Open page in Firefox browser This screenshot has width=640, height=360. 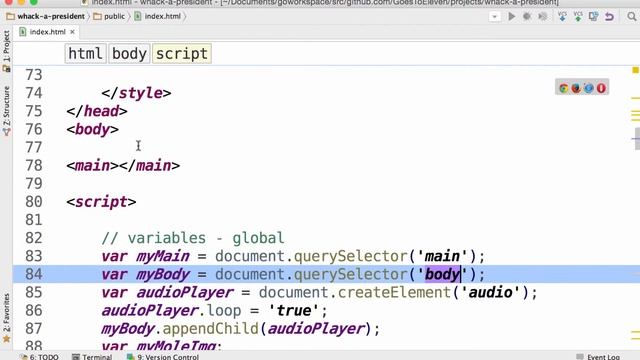pos(576,88)
